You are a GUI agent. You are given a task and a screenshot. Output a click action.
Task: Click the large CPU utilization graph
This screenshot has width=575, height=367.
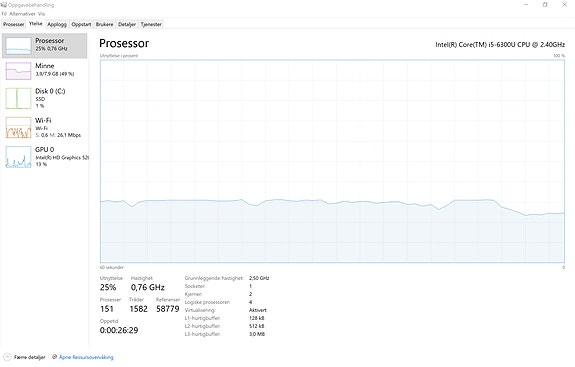(x=332, y=161)
